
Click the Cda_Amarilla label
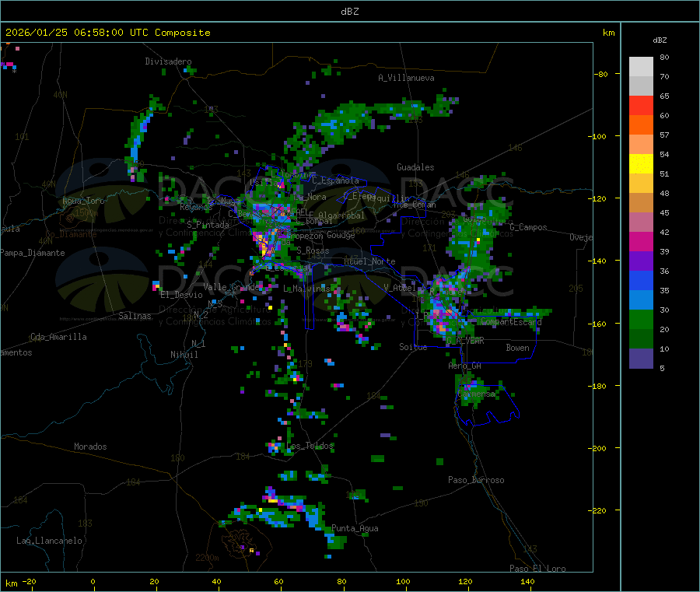click(x=58, y=337)
